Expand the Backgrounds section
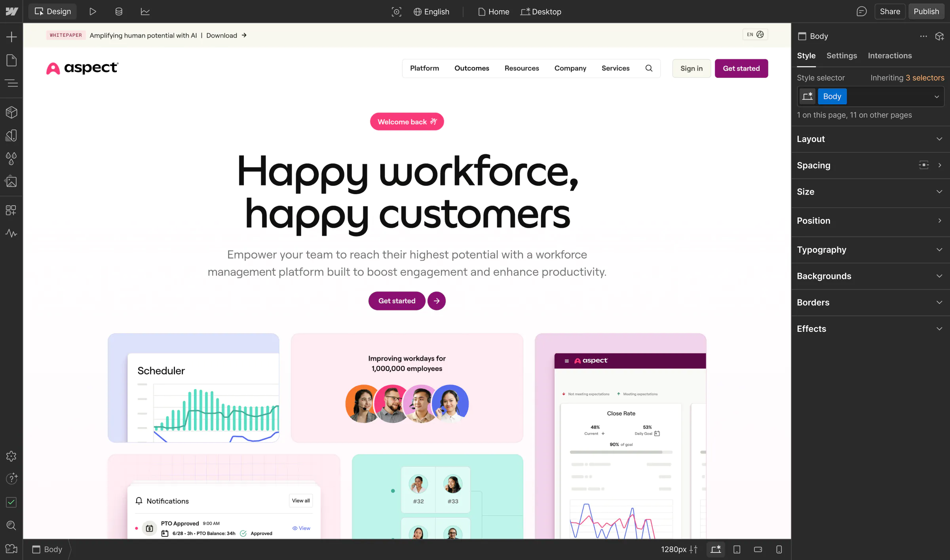 pyautogui.click(x=870, y=276)
